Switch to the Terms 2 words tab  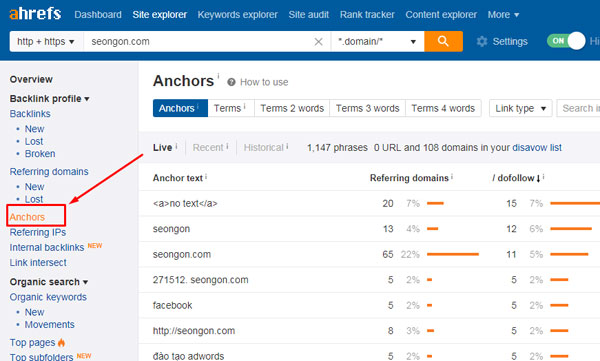(292, 108)
